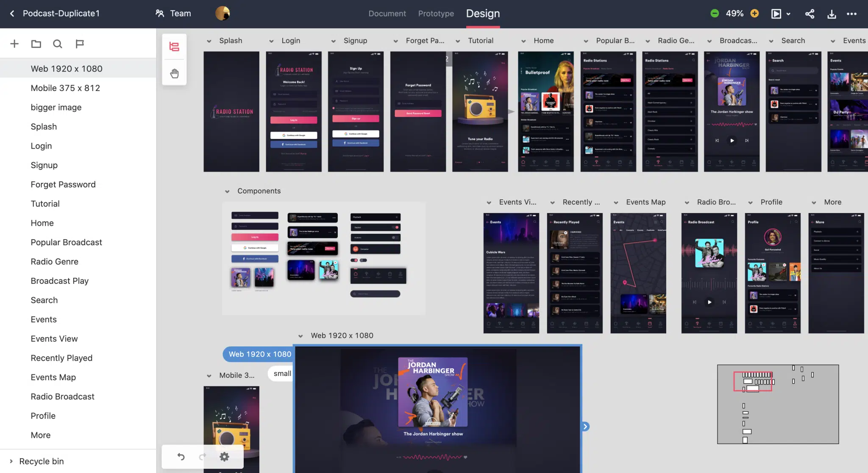Click the hand/pan tool icon

(174, 72)
